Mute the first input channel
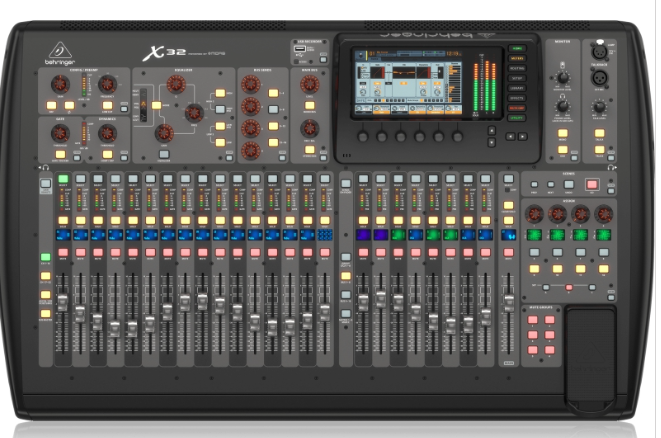Viewport: 661px width, 438px height. pyautogui.click(x=63, y=252)
